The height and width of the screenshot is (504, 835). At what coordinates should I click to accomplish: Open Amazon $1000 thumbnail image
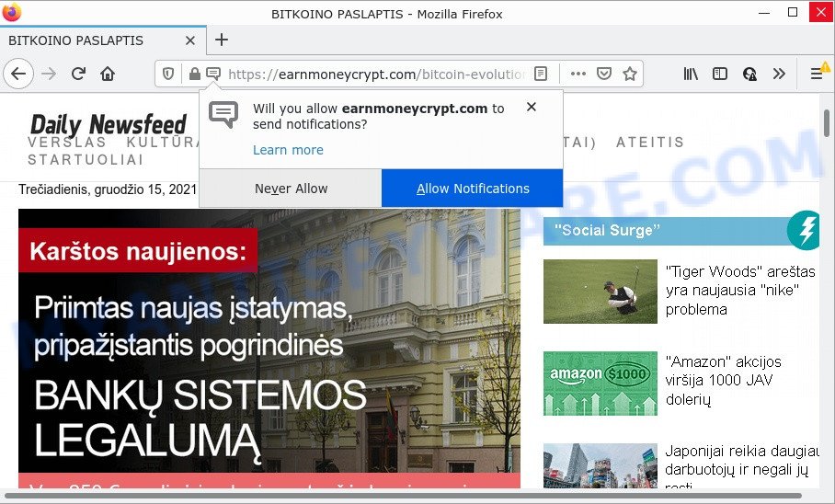tap(601, 384)
